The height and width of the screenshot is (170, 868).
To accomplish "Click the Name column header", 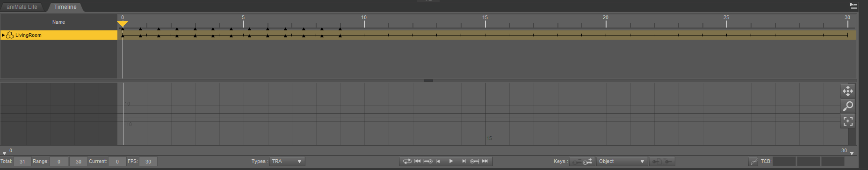I will (x=58, y=22).
